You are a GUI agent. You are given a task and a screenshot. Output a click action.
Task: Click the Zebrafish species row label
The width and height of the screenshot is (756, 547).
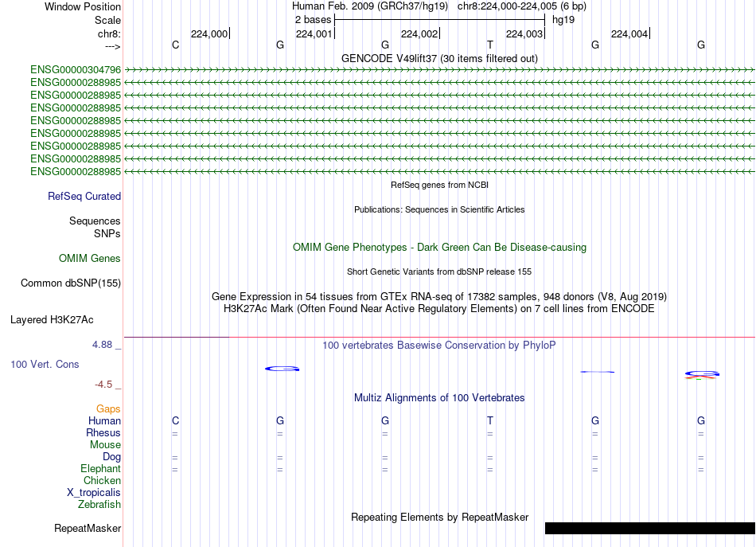pyautogui.click(x=99, y=504)
